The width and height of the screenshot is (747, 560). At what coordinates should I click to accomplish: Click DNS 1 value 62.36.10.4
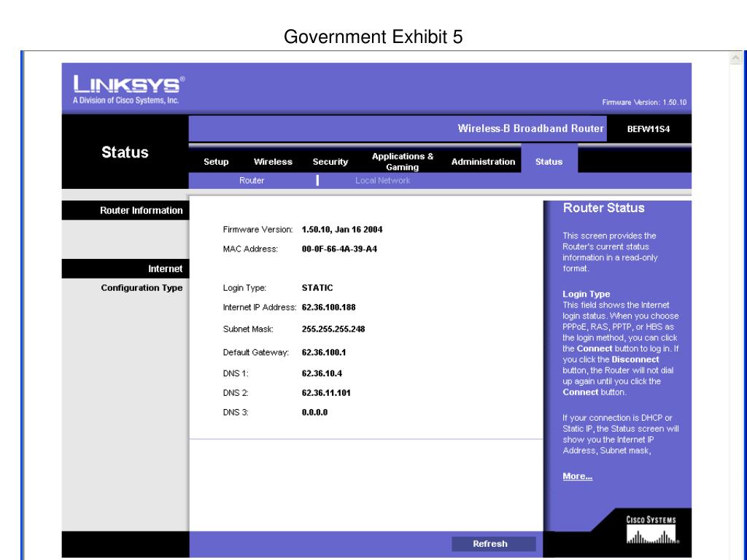322,373
